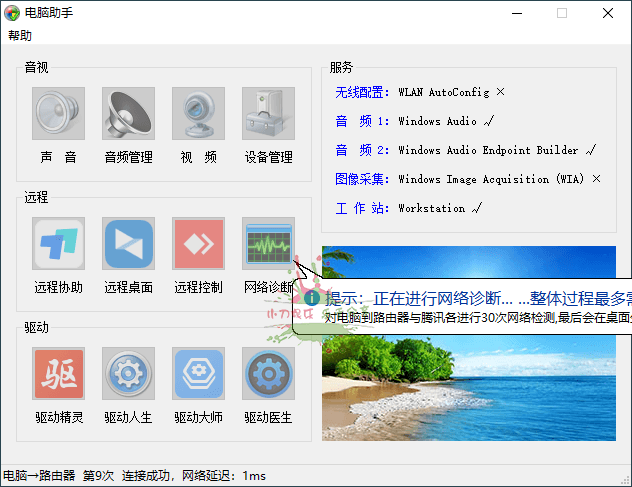632x487 pixels.
Task: Open 设备管理 device manager
Action: [268, 113]
